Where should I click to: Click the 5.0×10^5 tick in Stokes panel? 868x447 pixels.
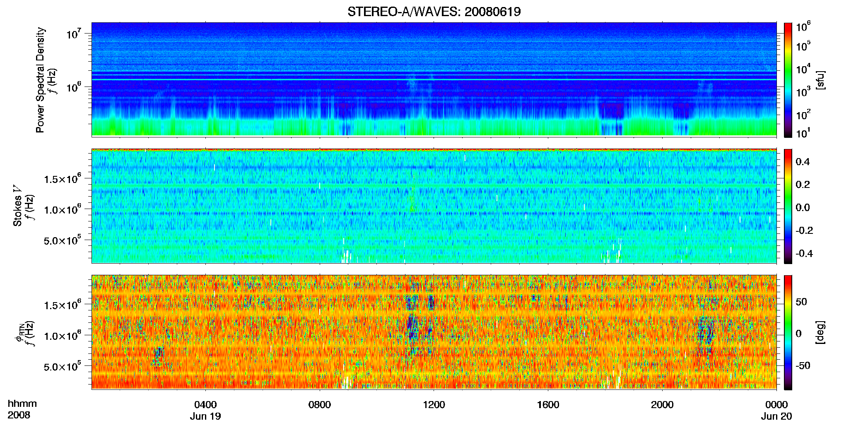63,240
